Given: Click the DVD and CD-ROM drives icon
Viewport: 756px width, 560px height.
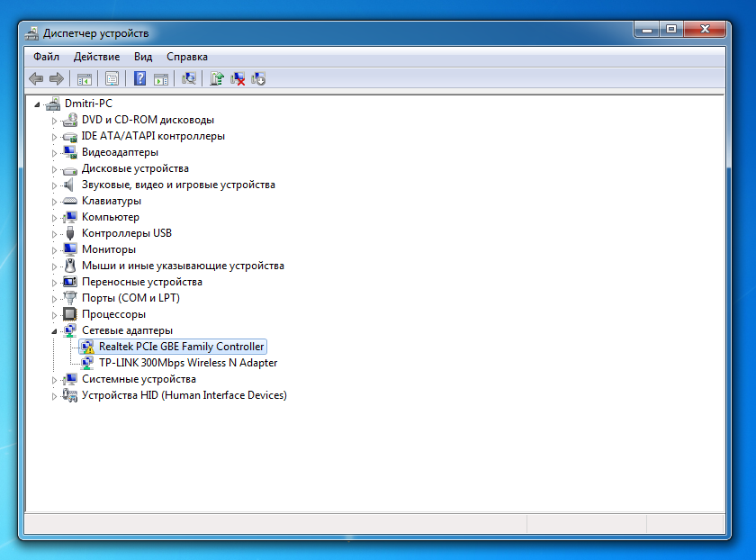Looking at the screenshot, I should coord(70,120).
